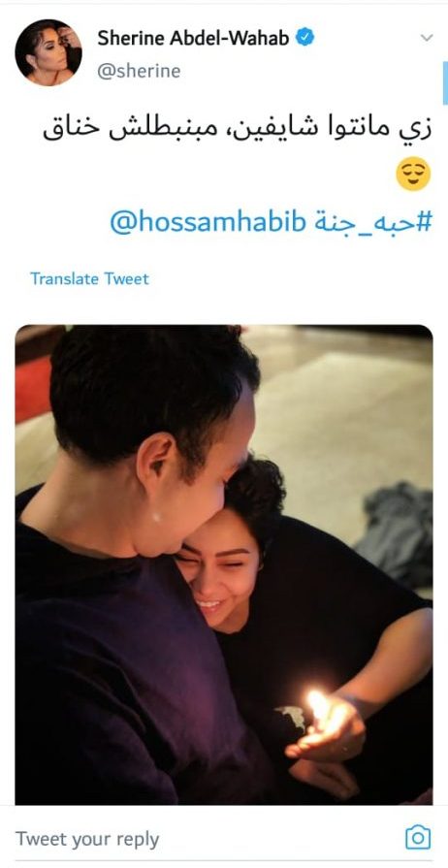Click the blue scrollbar thumb
Image resolution: width=448 pixels, height=868 pixels.
(445, 83)
